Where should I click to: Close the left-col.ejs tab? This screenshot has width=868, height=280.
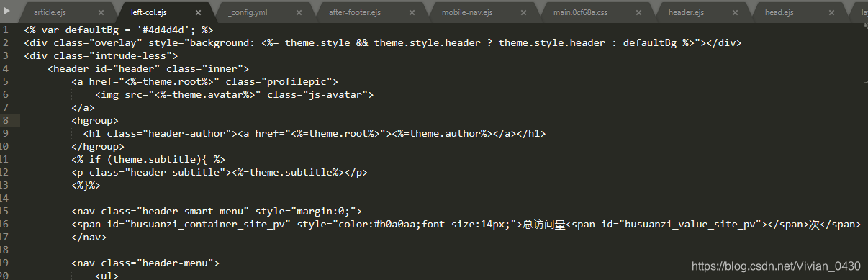click(x=198, y=12)
